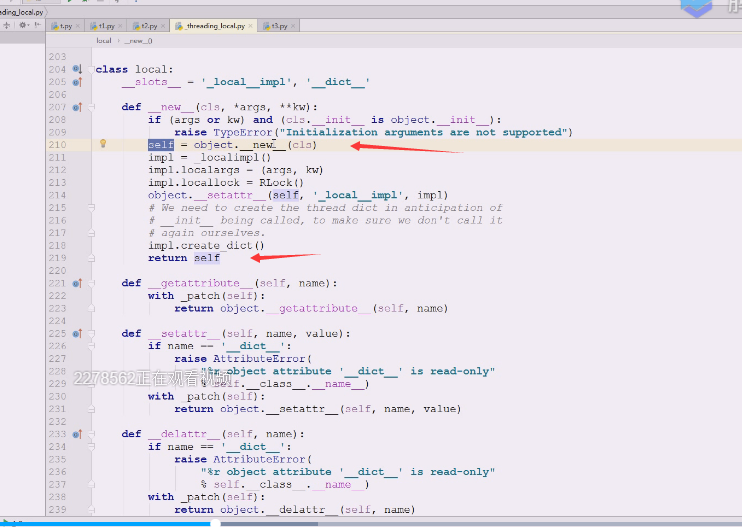Screen dimensions: 742x527
Task: Click the fold end marker on line 231
Action: click(x=91, y=409)
